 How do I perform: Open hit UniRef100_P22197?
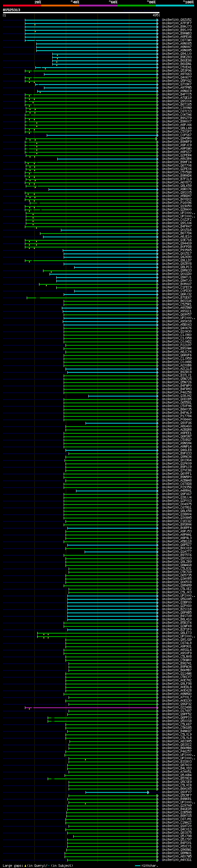coord(177,345)
